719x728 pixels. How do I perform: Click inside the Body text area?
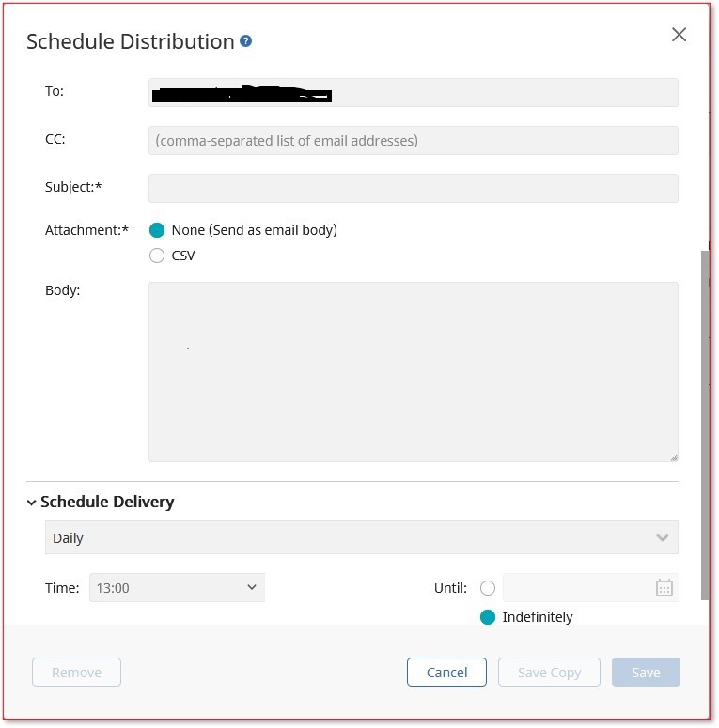413,372
